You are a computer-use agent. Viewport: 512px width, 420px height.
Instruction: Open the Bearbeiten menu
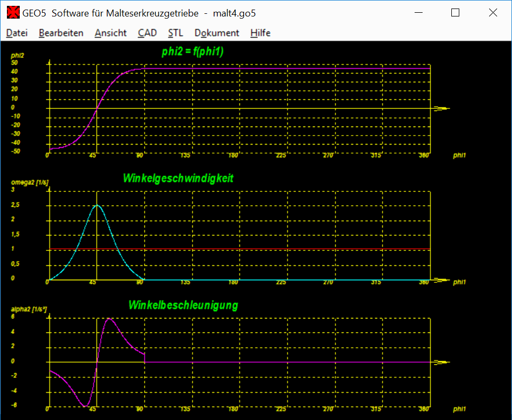tap(61, 33)
